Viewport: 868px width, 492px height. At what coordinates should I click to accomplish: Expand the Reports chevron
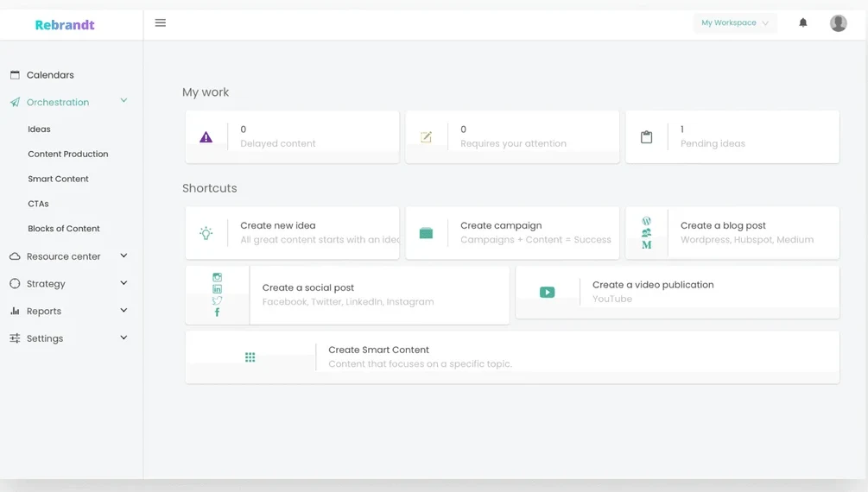click(124, 311)
